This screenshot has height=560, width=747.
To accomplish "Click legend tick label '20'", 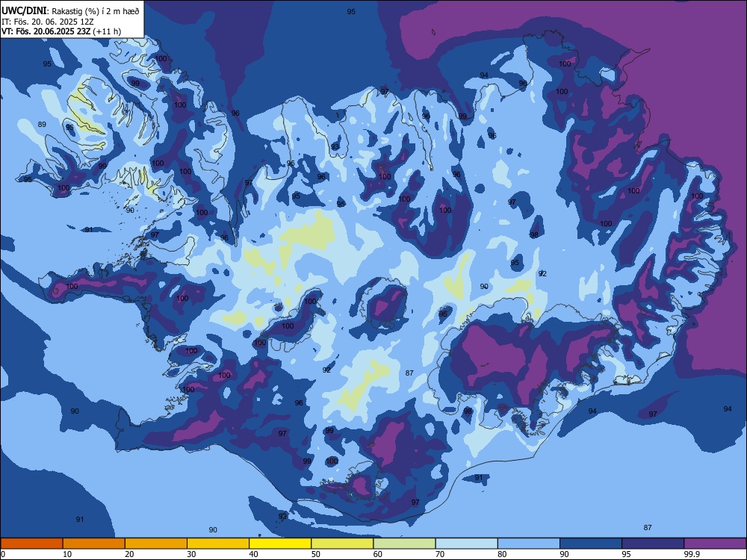I will (129, 554).
